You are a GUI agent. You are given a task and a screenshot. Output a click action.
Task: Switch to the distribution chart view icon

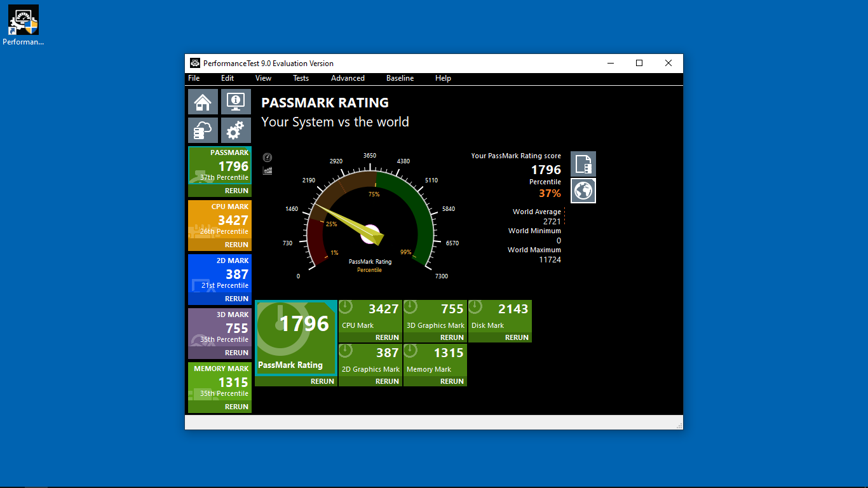click(x=268, y=170)
